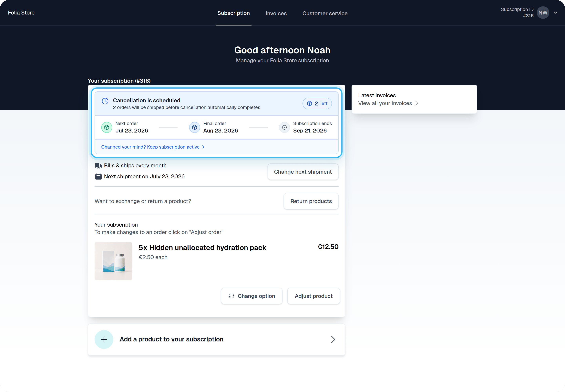
Task: Click the chevron next to View all invoices
Action: click(416, 103)
